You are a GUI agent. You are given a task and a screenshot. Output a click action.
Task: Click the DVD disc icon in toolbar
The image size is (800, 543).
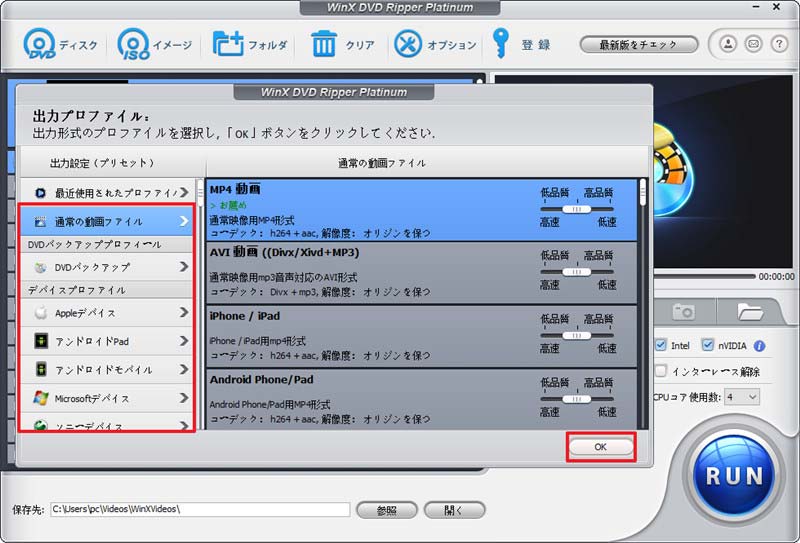coord(40,45)
